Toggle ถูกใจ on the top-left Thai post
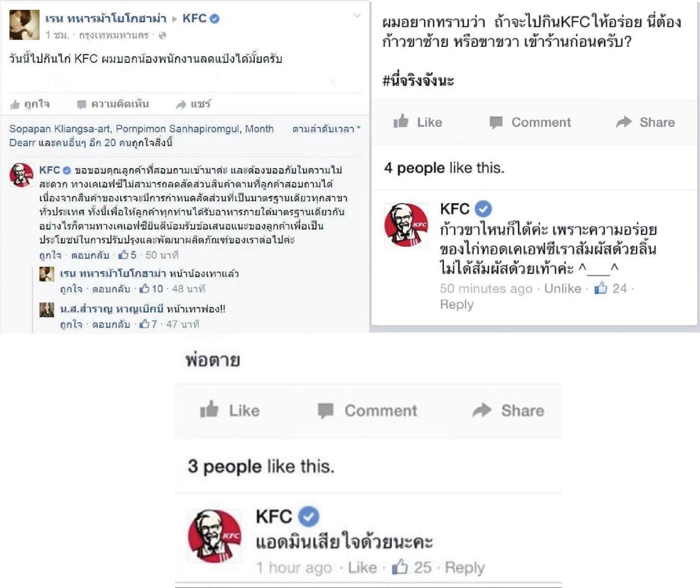This screenshot has width=700, height=588. (30, 104)
